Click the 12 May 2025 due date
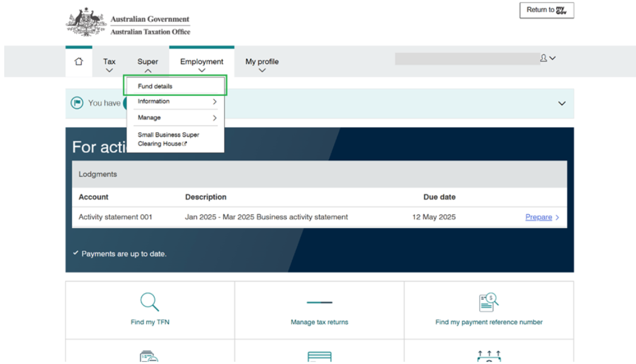This screenshot has height=364, width=636. [434, 217]
